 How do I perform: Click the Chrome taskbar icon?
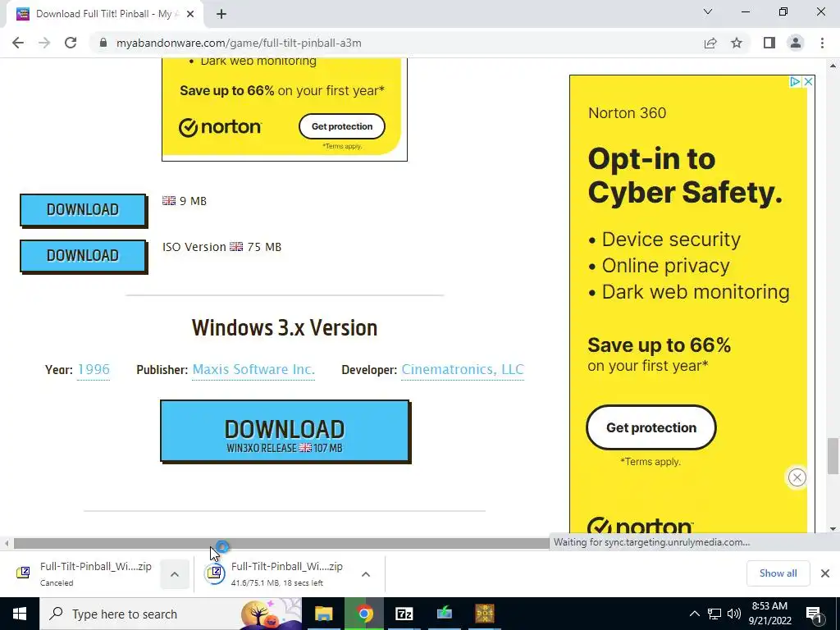tap(364, 614)
